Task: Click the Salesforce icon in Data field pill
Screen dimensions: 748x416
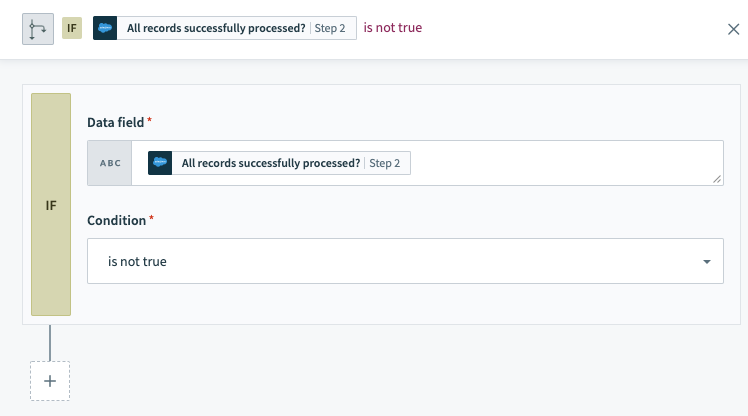Action: point(161,163)
